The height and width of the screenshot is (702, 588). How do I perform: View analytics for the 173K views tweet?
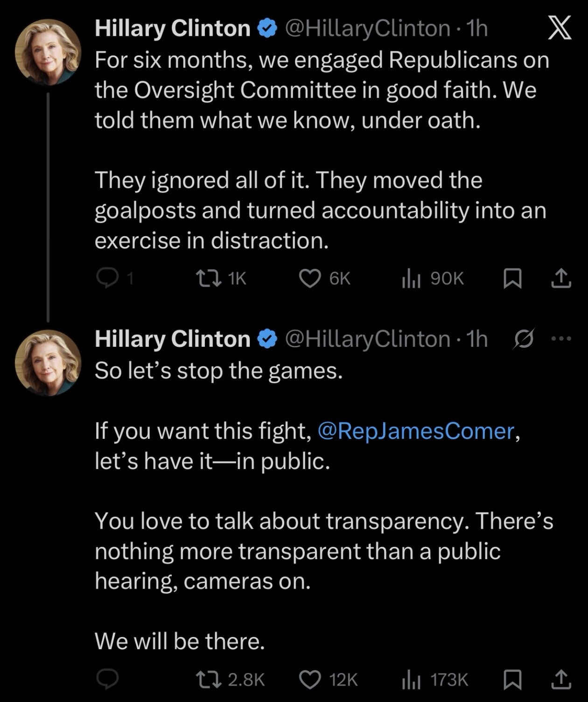(x=411, y=679)
